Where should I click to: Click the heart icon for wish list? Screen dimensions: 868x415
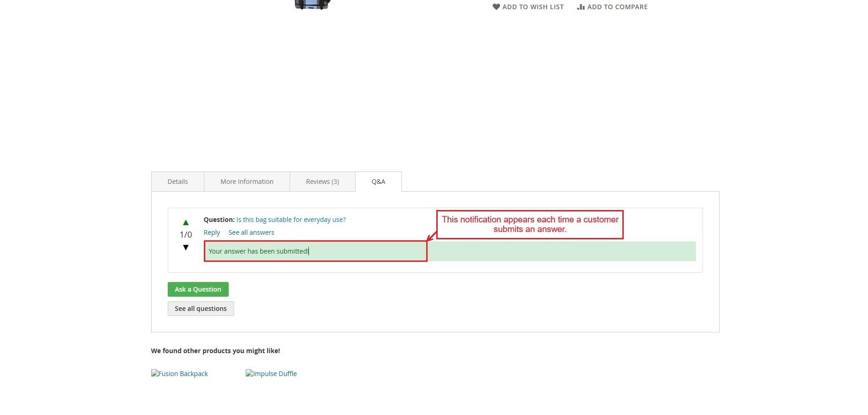[496, 7]
